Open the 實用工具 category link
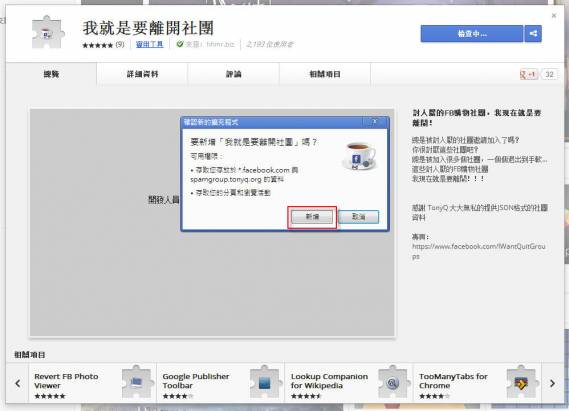Viewport: 569px width, 411px height. point(150,45)
